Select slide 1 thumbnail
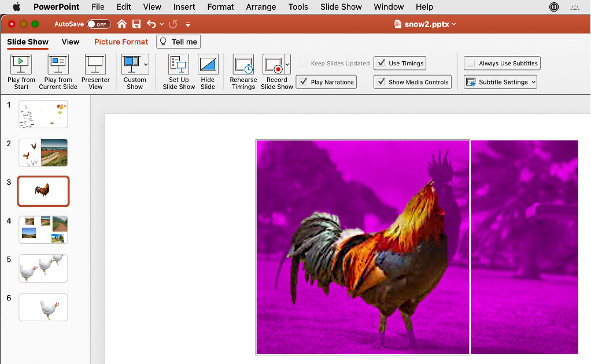This screenshot has height=364, width=591. [43, 114]
